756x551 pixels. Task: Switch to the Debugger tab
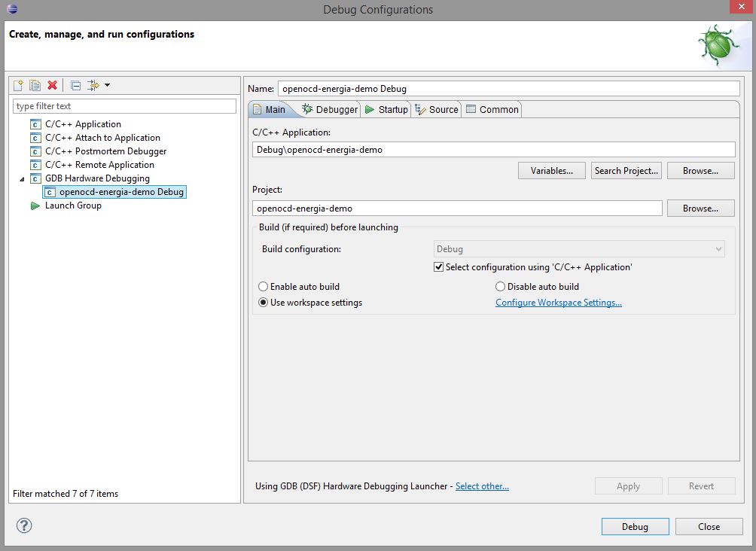(330, 109)
